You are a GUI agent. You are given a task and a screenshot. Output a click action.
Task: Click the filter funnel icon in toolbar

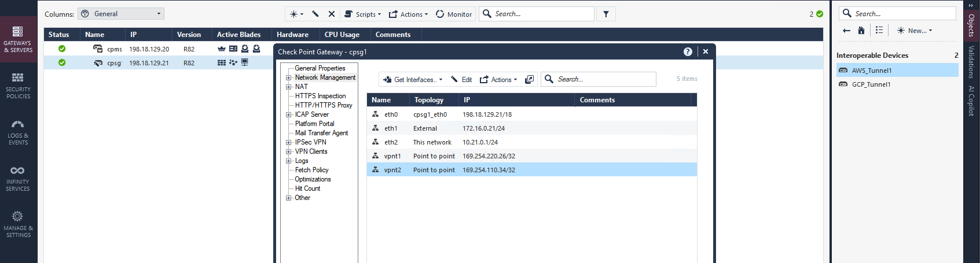pyautogui.click(x=605, y=14)
